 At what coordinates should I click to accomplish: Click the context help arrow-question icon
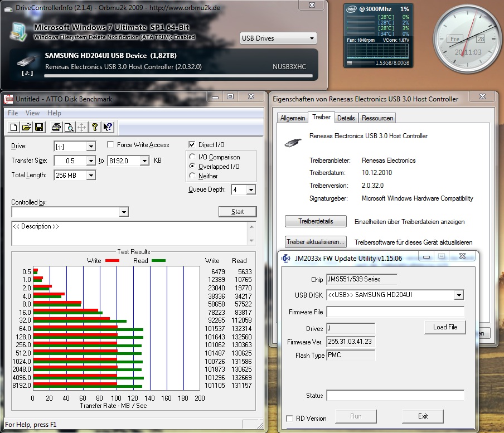pos(108,127)
